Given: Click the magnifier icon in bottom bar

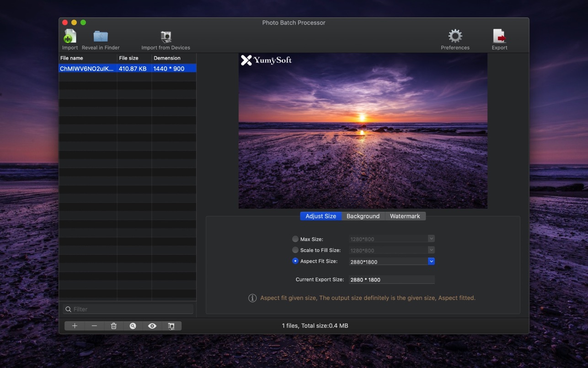Looking at the screenshot, I should click(133, 326).
